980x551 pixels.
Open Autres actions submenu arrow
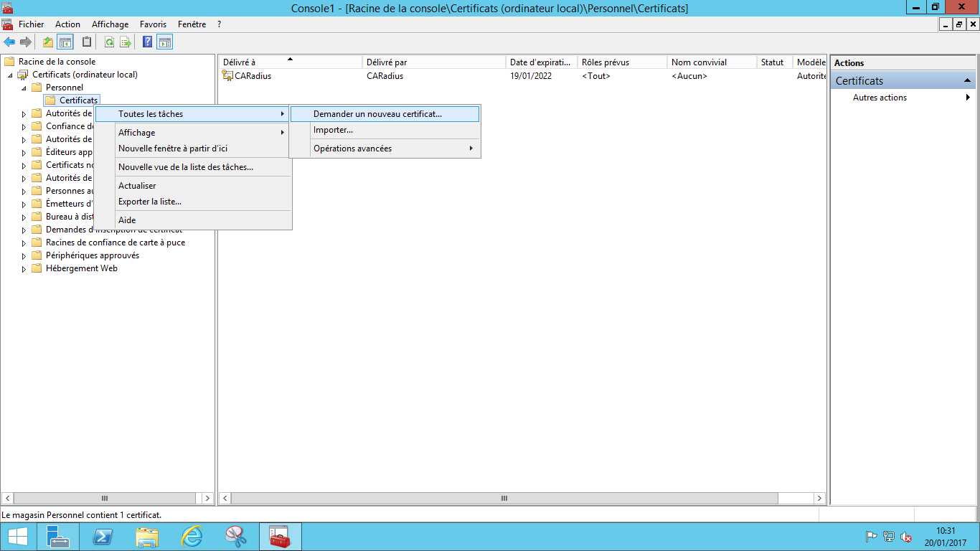pyautogui.click(x=968, y=98)
